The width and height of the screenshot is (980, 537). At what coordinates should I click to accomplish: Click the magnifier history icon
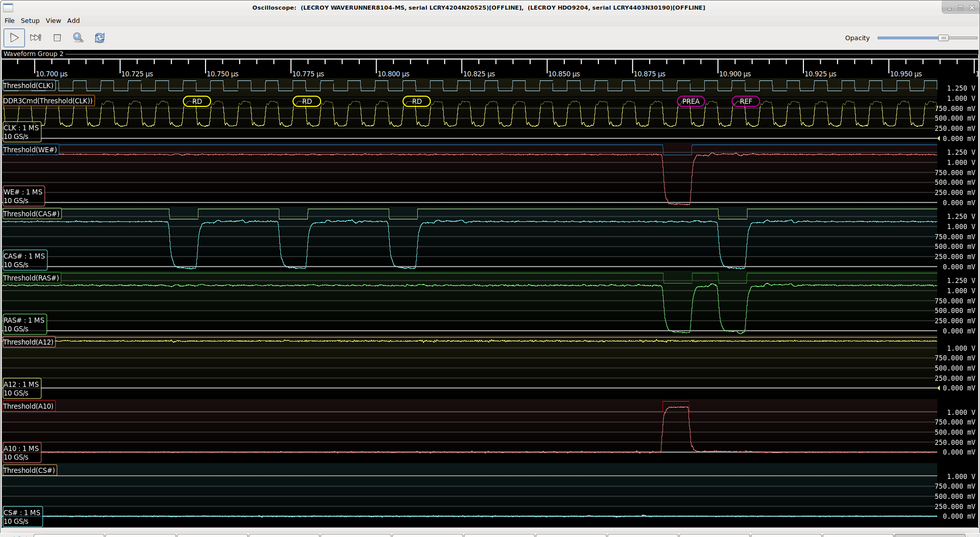click(78, 38)
